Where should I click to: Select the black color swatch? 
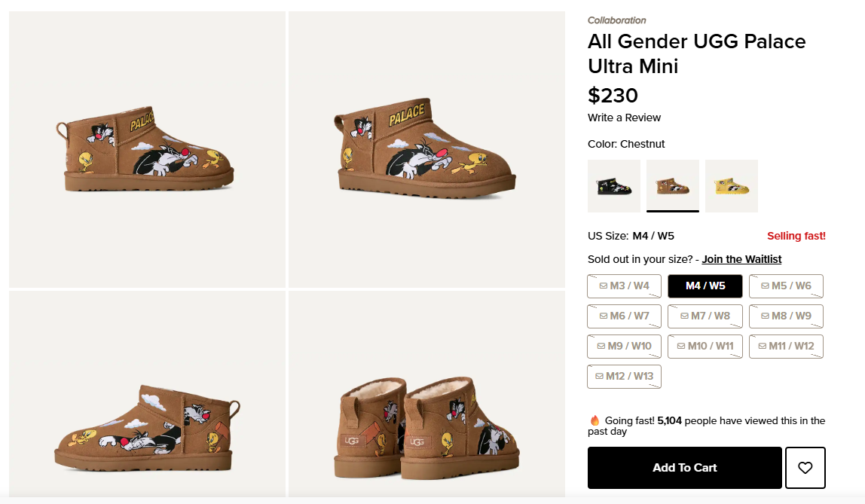coord(614,186)
